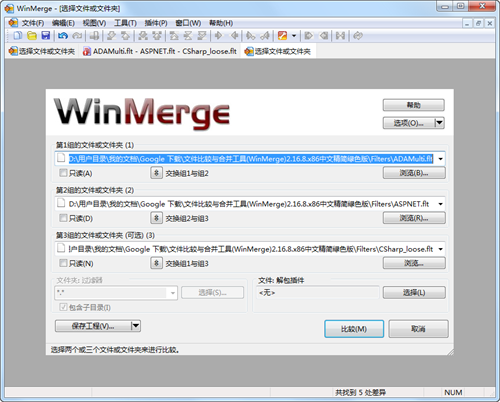500x402 pixels.
Task: Open the arrow next to 选项(O)... button
Action: 440,123
